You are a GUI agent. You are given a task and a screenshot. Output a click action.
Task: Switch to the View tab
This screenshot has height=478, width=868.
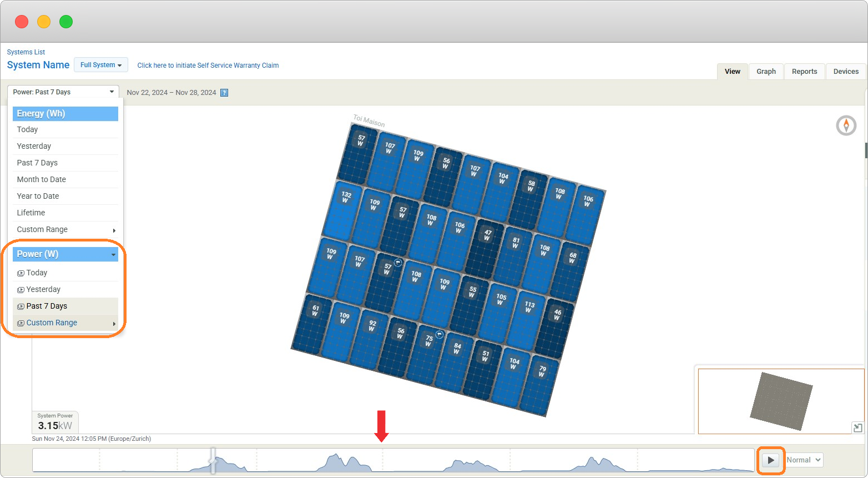pyautogui.click(x=733, y=71)
